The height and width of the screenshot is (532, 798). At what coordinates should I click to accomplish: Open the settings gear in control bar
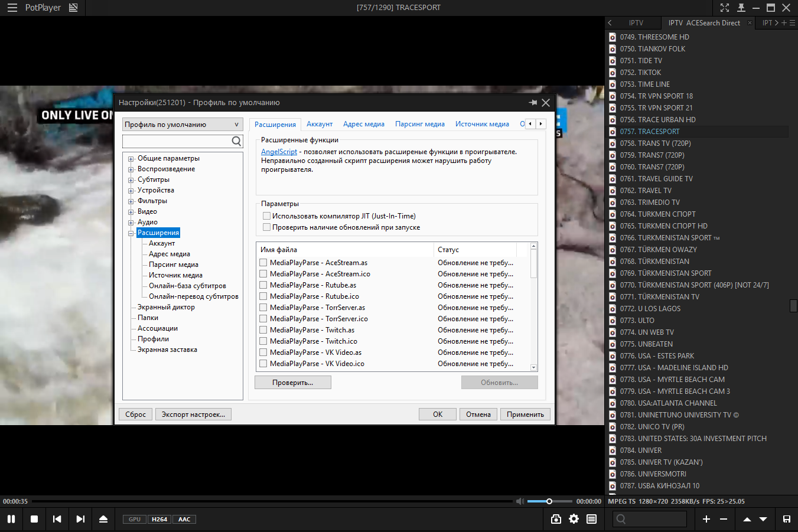[574, 519]
